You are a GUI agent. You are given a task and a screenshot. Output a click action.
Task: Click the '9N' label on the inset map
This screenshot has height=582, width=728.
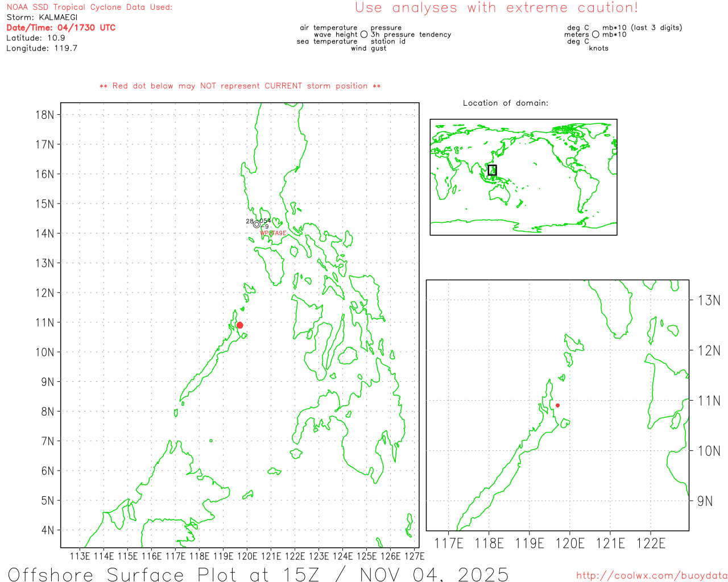pyautogui.click(x=705, y=501)
